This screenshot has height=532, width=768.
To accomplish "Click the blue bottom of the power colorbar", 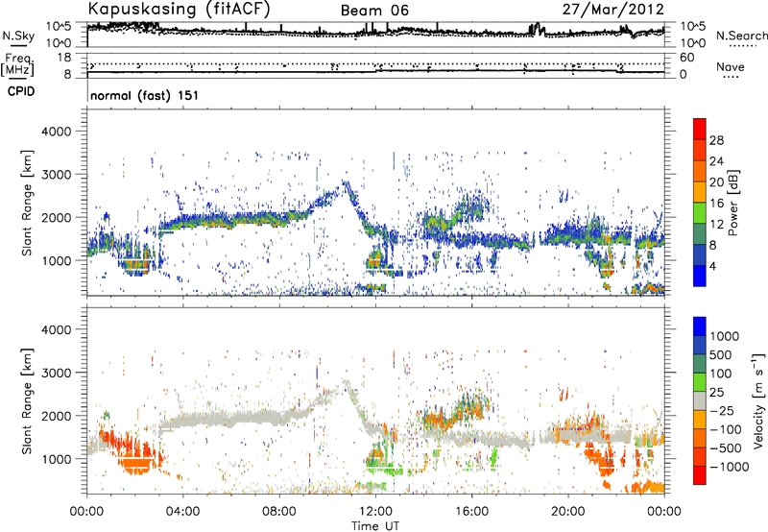I will click(x=700, y=276).
